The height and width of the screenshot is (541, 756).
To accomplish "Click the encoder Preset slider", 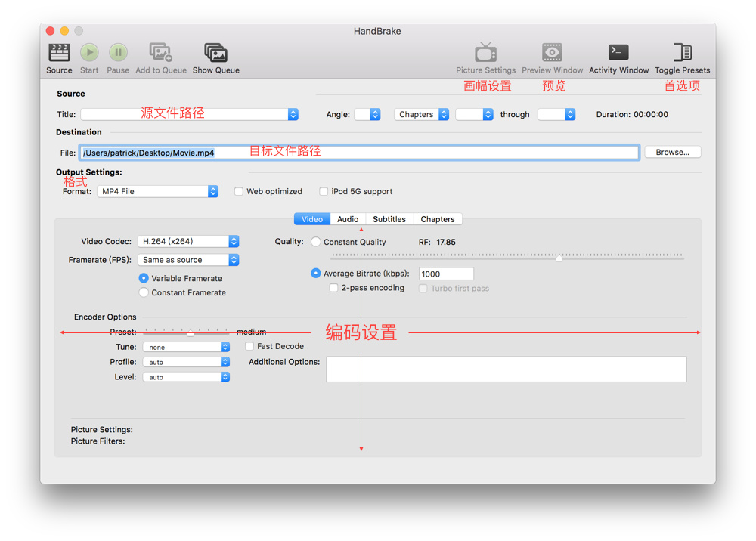I will (187, 332).
